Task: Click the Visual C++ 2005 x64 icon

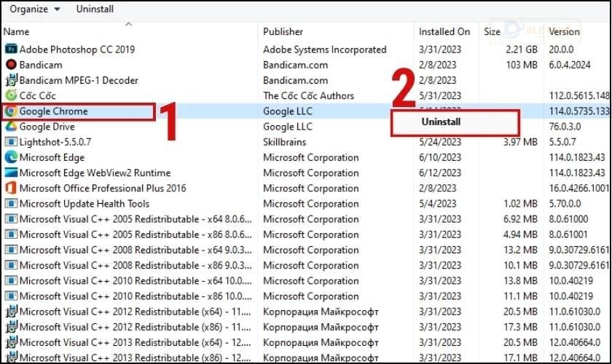Action: (x=11, y=219)
